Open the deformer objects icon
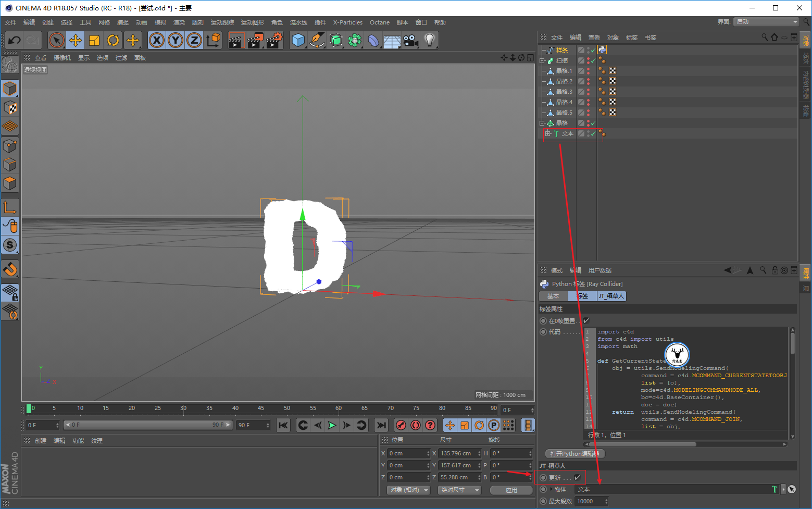 point(373,40)
